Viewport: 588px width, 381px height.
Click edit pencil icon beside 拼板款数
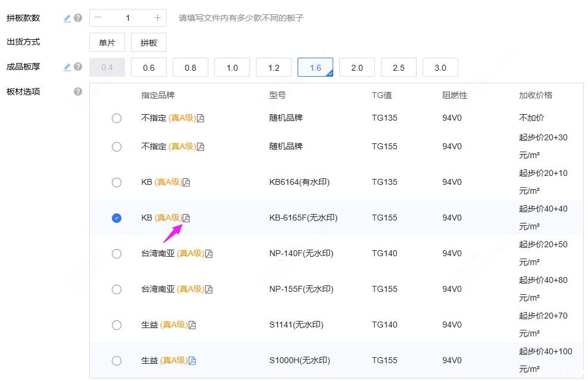tap(67, 18)
